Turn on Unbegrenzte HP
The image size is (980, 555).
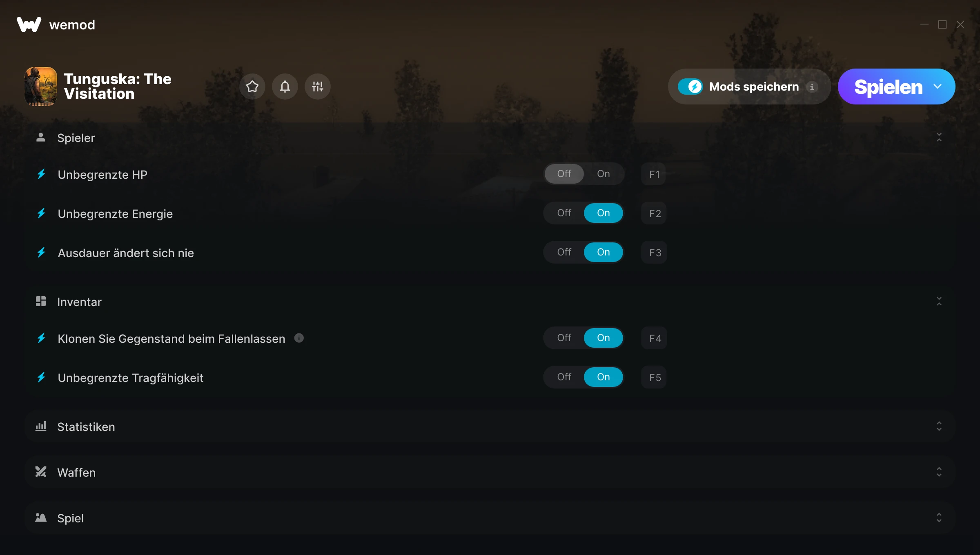tap(604, 174)
